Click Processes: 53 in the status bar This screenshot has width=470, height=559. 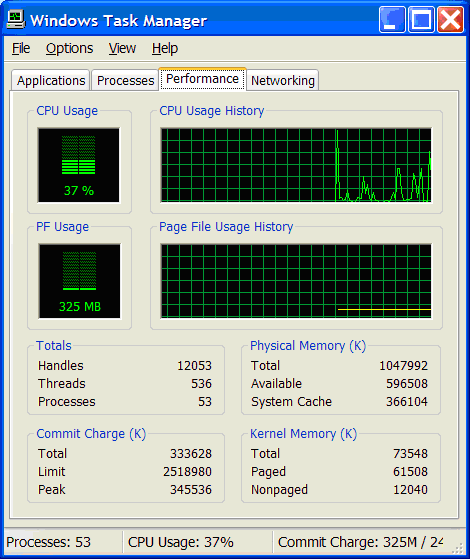tap(49, 542)
